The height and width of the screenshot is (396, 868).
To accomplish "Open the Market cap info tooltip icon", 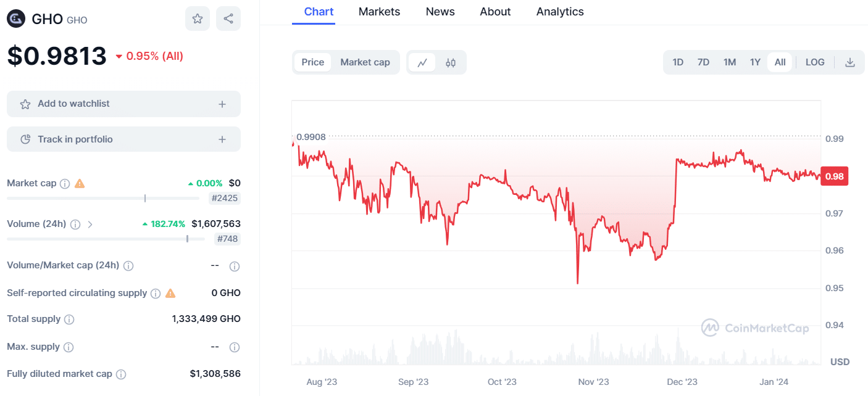I will pyautogui.click(x=65, y=183).
